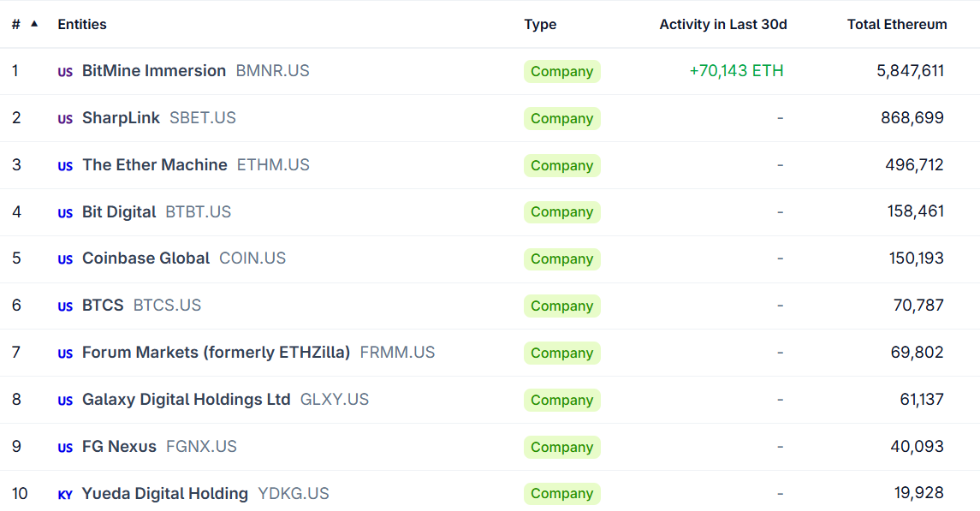Viewport: 980px width, 511px height.
Task: Open the BitMine Immersion entity link
Action: tap(154, 70)
